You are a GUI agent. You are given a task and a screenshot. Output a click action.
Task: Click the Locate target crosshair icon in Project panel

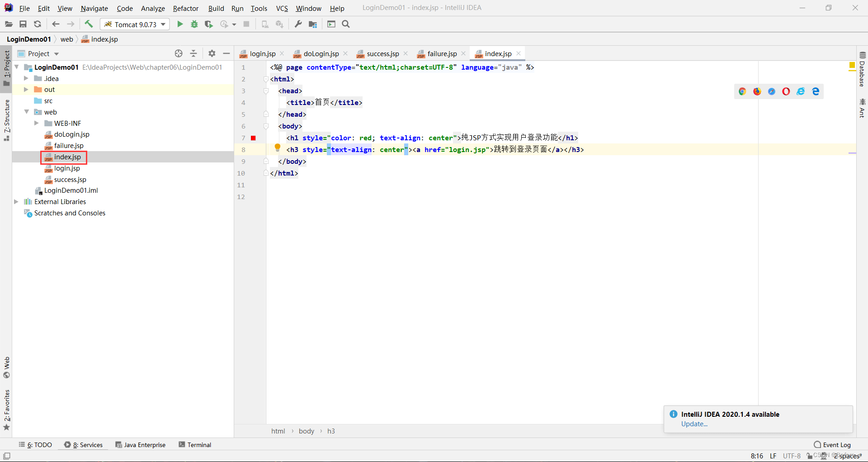[x=179, y=53]
